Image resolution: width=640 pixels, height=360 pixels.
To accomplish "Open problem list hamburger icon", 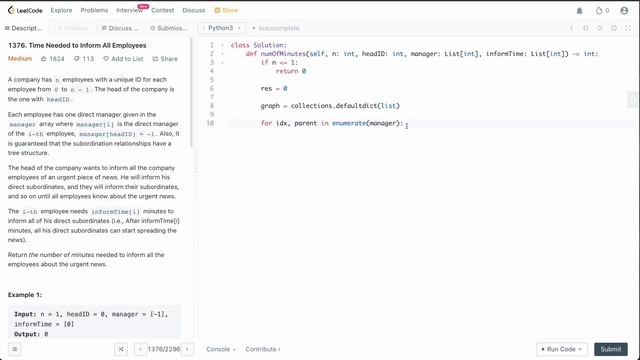I will [x=14, y=349].
